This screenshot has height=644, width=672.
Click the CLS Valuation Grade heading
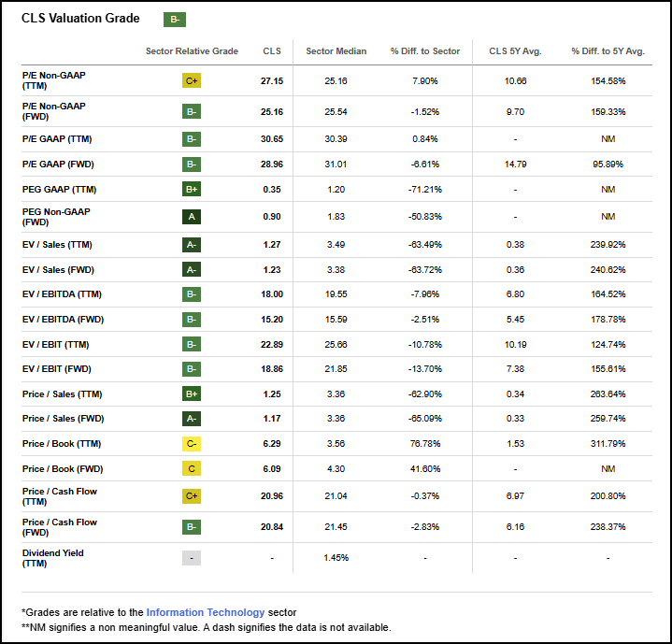click(x=80, y=18)
